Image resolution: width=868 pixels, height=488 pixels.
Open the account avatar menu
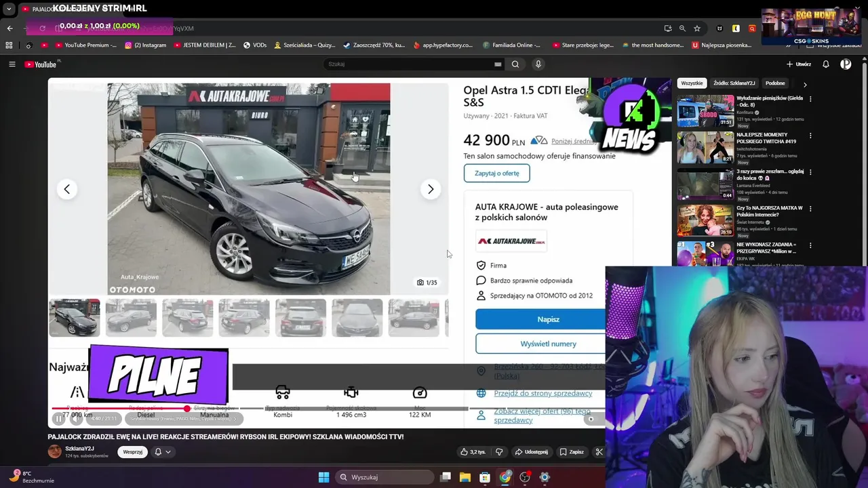point(846,64)
